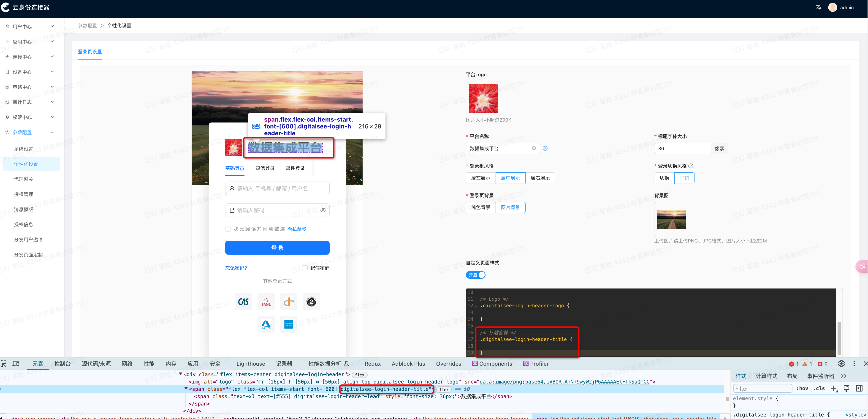
Task: Switch to the 控制台 DevTools tab
Action: pyautogui.click(x=62, y=364)
